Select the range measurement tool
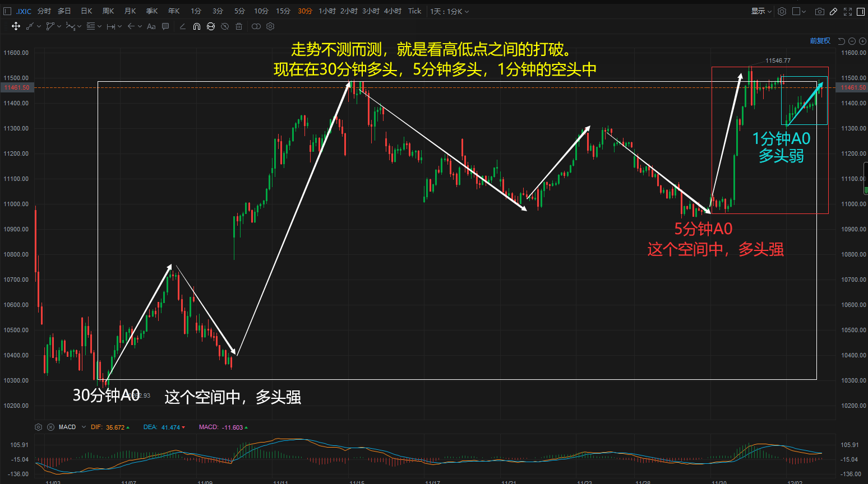 pyautogui.click(x=111, y=26)
